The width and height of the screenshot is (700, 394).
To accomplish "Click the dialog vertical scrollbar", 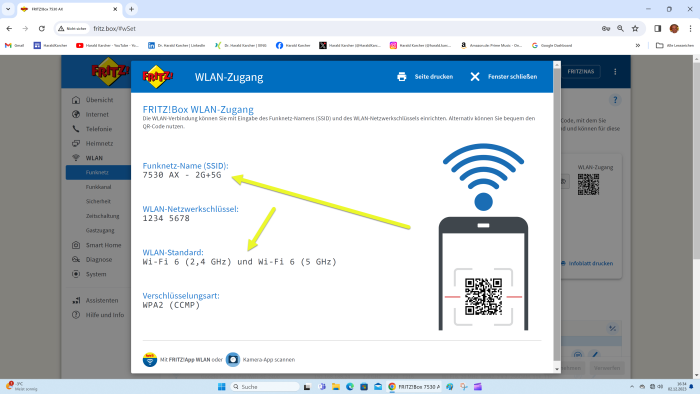I will coord(557,217).
